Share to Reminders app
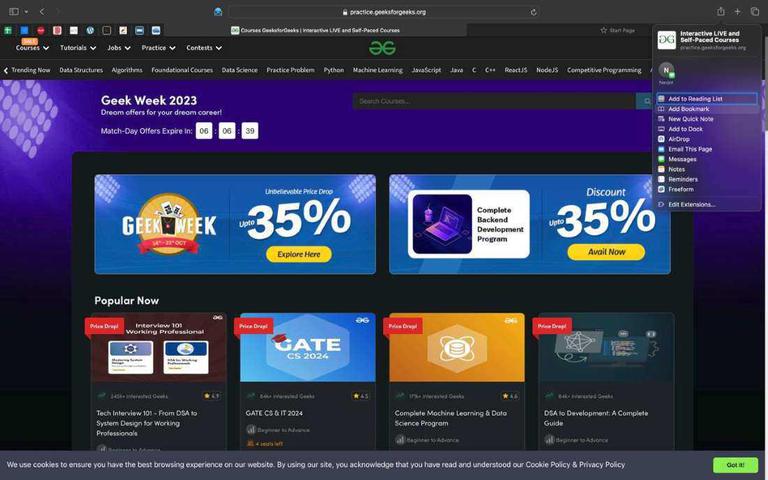Screen dimensions: 768x480 coord(707,179)
